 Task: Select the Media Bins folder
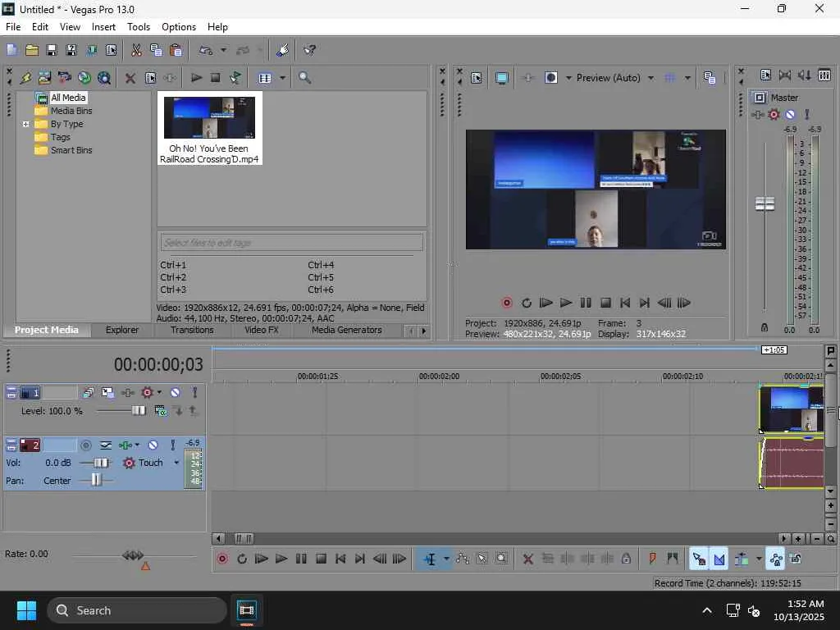[x=71, y=111]
